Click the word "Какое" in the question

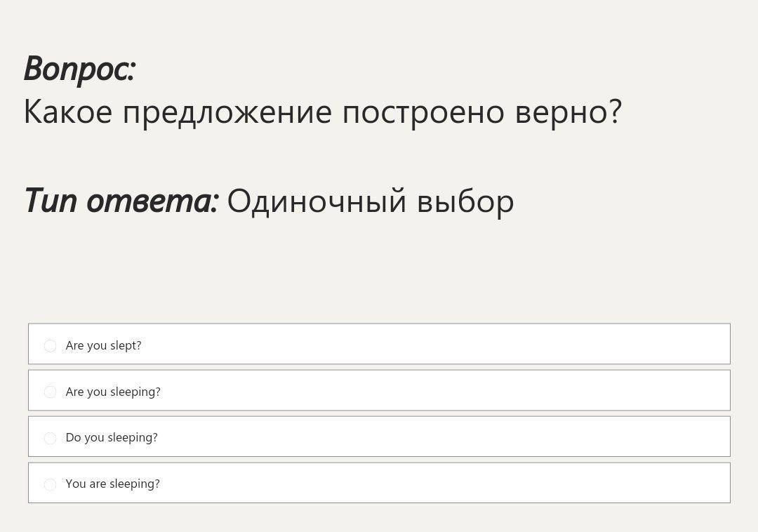(68, 112)
